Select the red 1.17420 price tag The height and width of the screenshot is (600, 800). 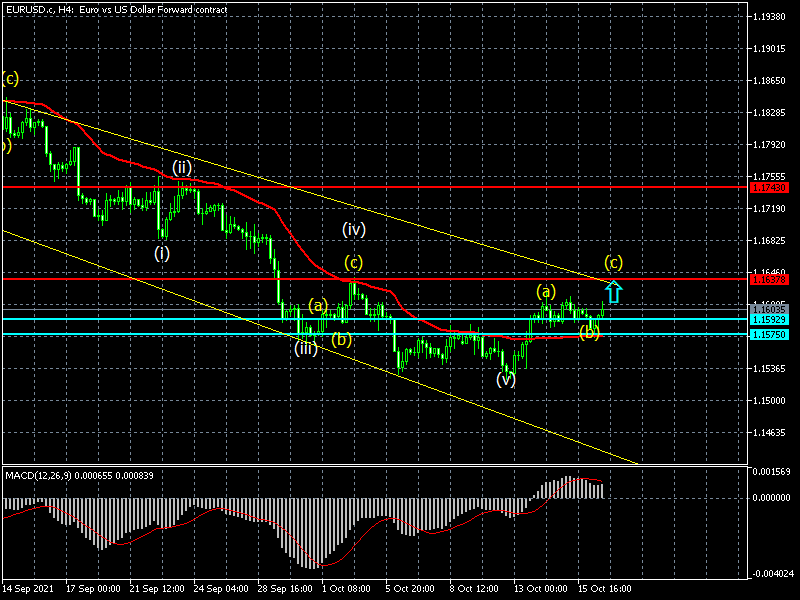pos(772,187)
